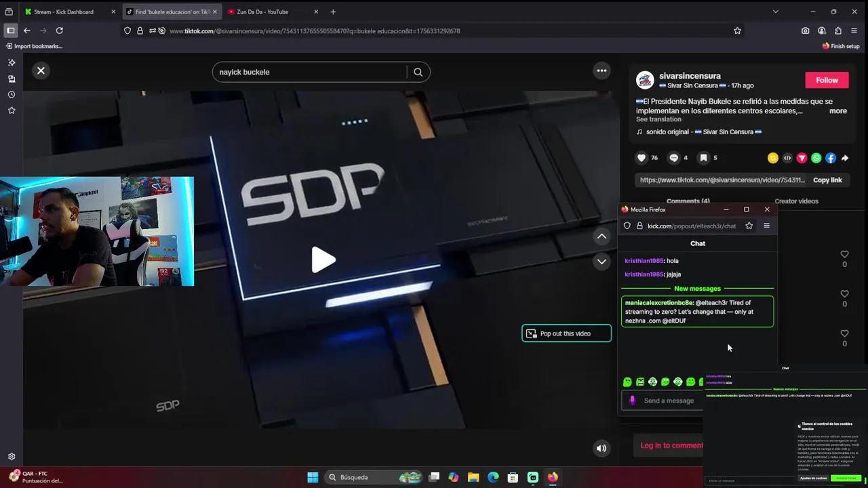Click the tracking protection shield icon
868x488 pixels.
tap(127, 30)
